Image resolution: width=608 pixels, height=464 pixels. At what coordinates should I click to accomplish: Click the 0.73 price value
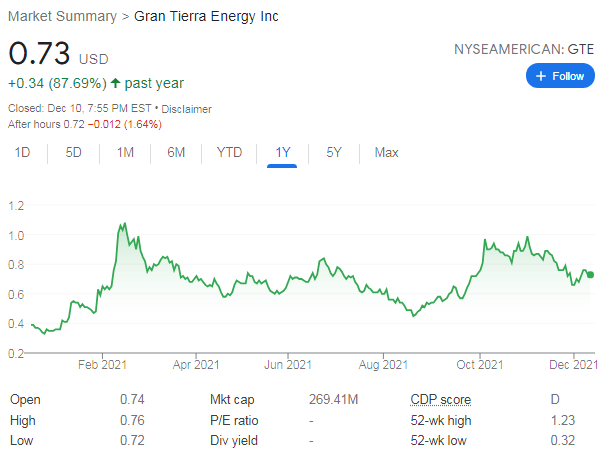coord(39,53)
